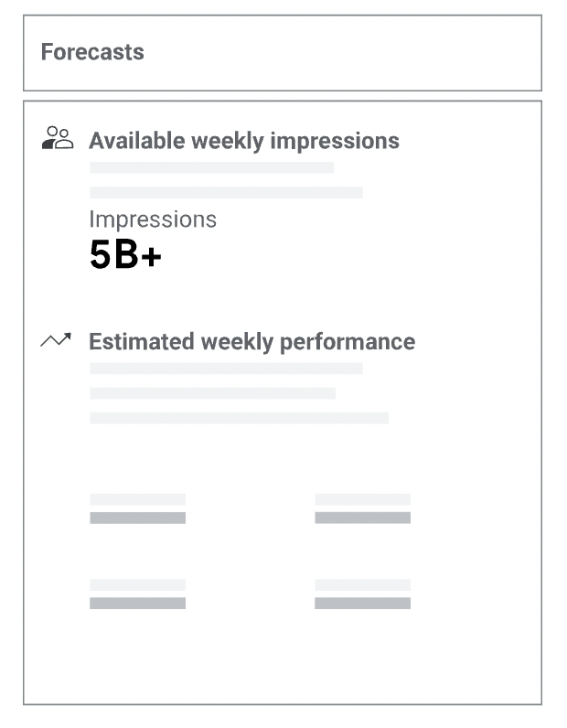This screenshot has height=728, width=567.
Task: Click first placeholder line under Available weekly impressions
Action: click(212, 167)
